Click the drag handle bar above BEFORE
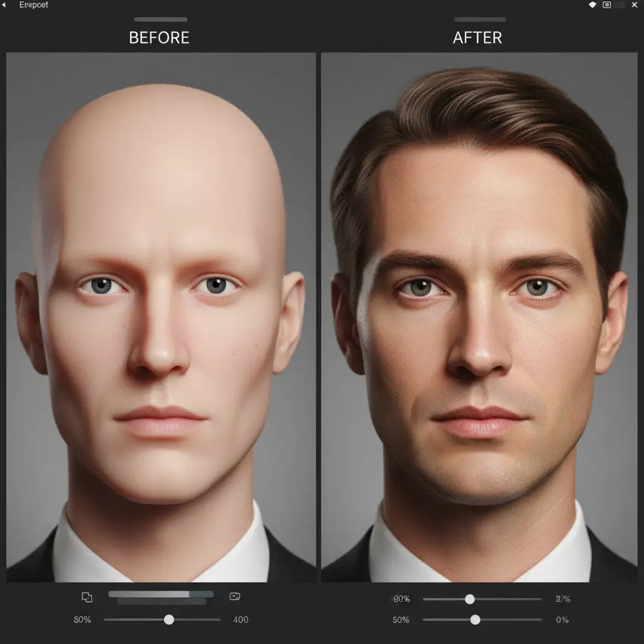The width and height of the screenshot is (644, 644). click(x=160, y=19)
